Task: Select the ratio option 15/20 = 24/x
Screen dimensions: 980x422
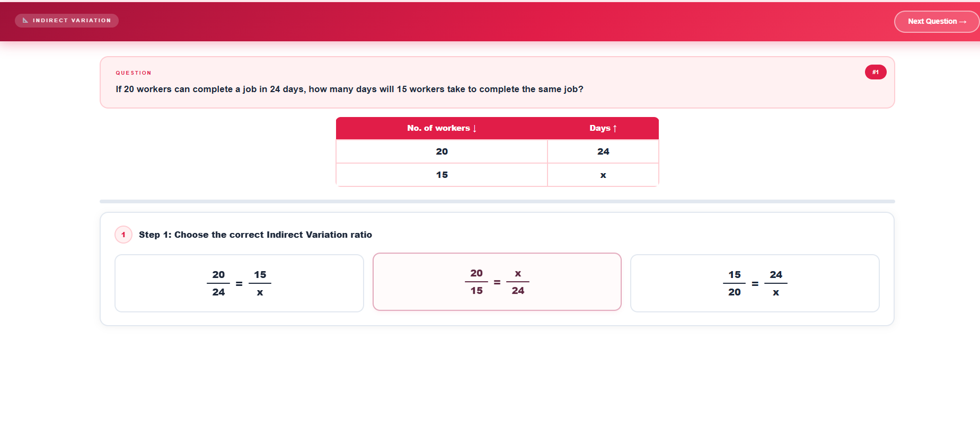Action: [x=754, y=283]
